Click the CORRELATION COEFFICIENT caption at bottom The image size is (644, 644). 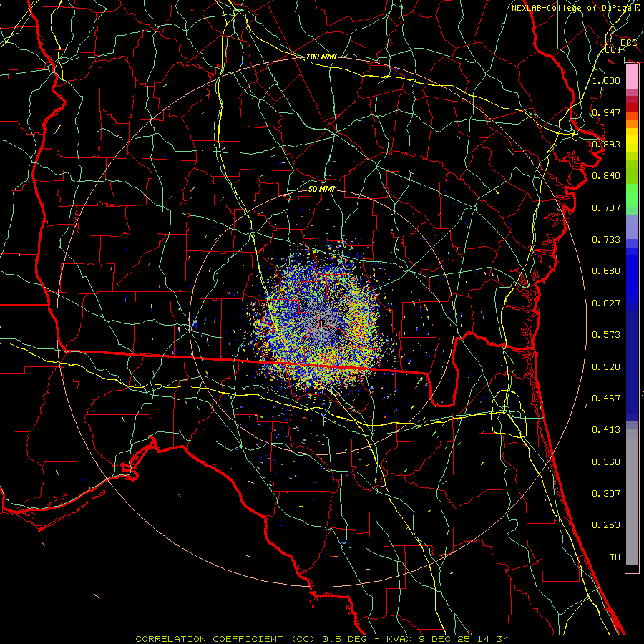tap(321, 639)
